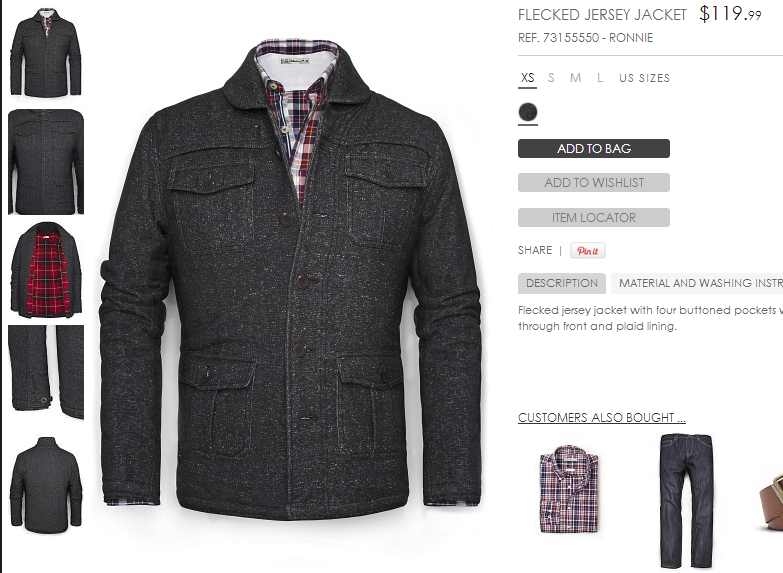Click the ADD TO BAG button

click(594, 148)
